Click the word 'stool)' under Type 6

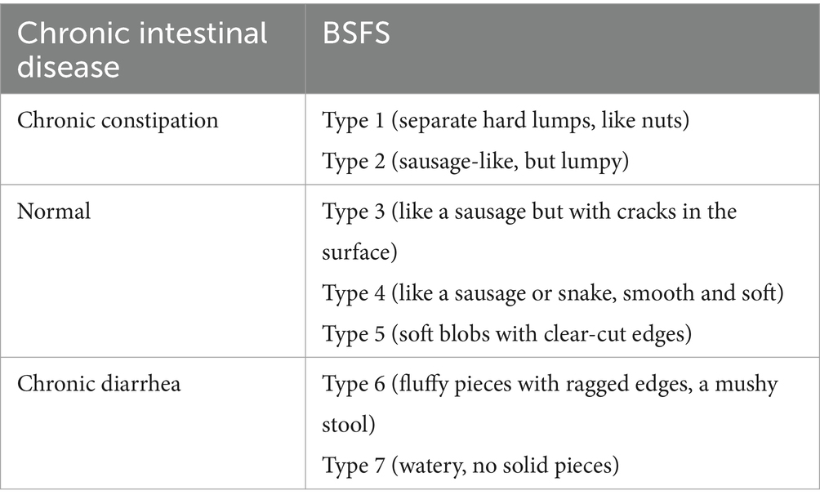click(x=349, y=425)
